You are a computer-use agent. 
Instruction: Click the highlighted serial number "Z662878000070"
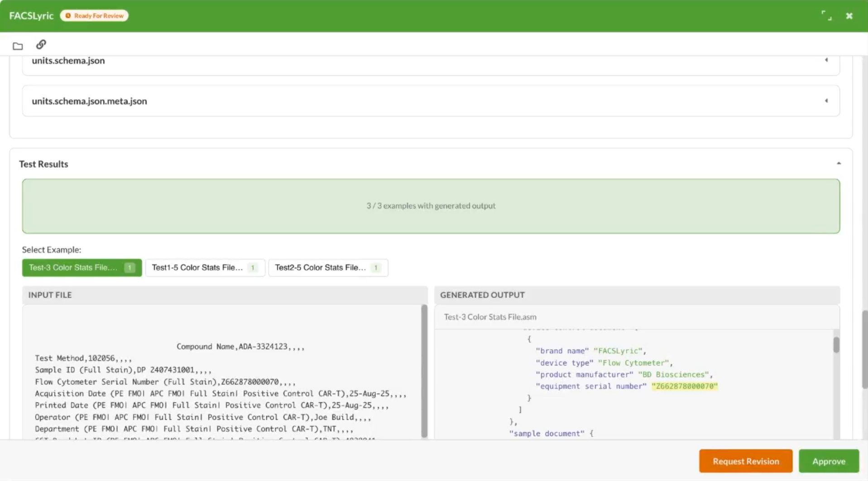(x=685, y=386)
